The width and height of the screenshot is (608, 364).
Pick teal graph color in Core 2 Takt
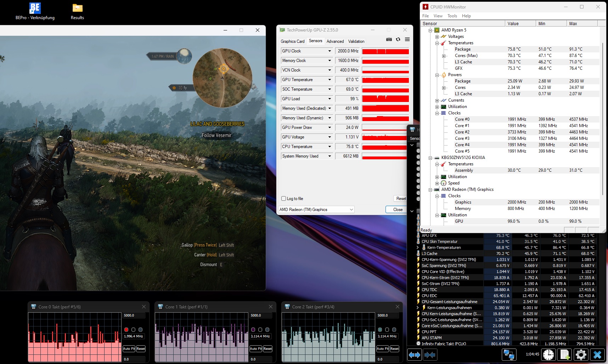tap(380, 330)
